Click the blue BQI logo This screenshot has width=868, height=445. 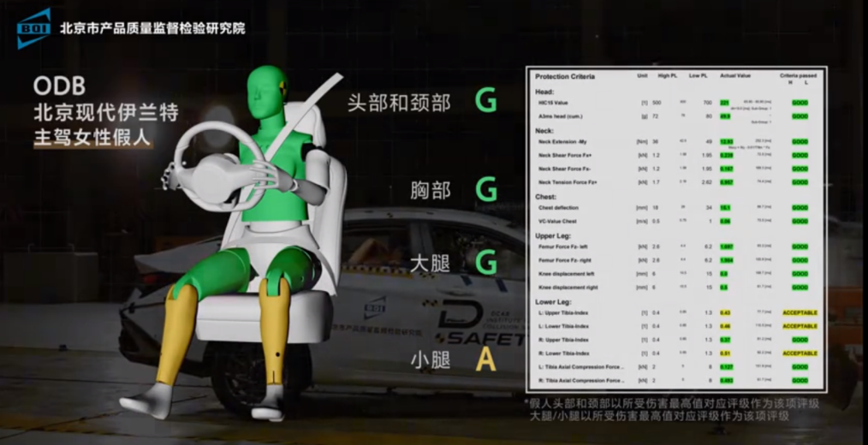pyautogui.click(x=33, y=27)
